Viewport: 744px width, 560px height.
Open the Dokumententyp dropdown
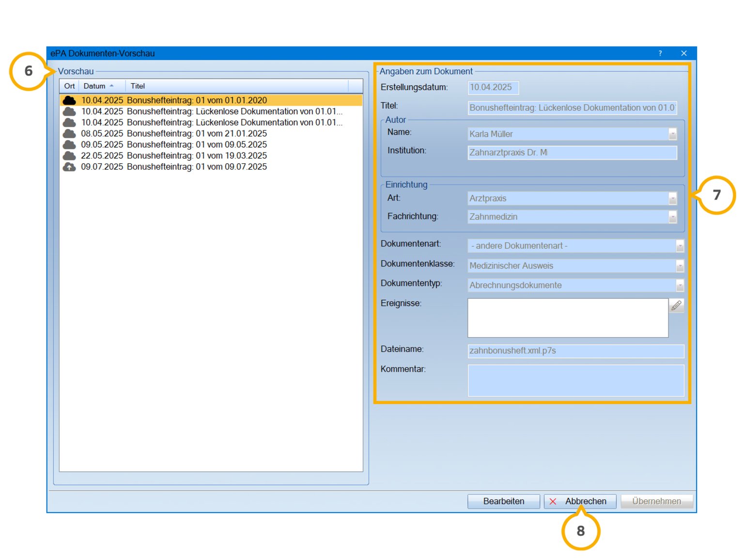click(680, 285)
